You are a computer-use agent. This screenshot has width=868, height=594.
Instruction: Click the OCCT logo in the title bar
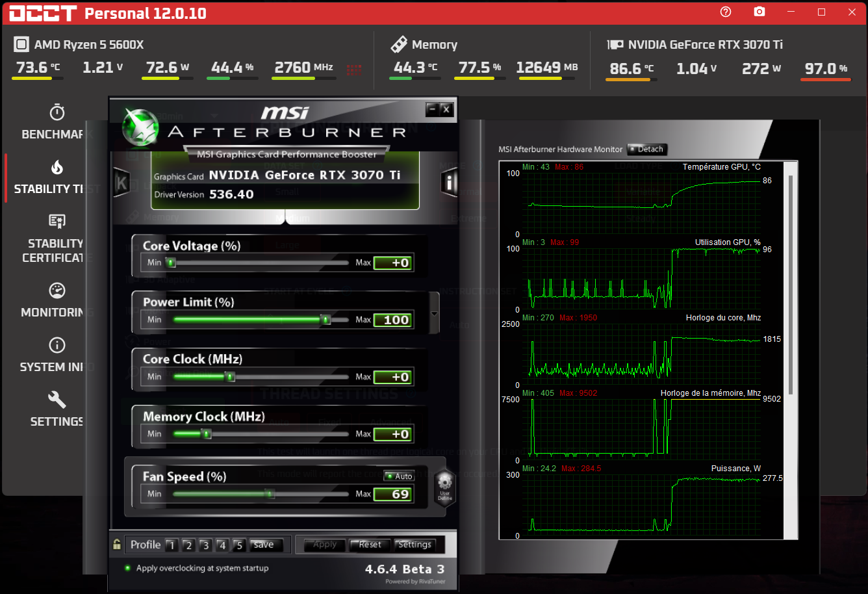pos(43,13)
